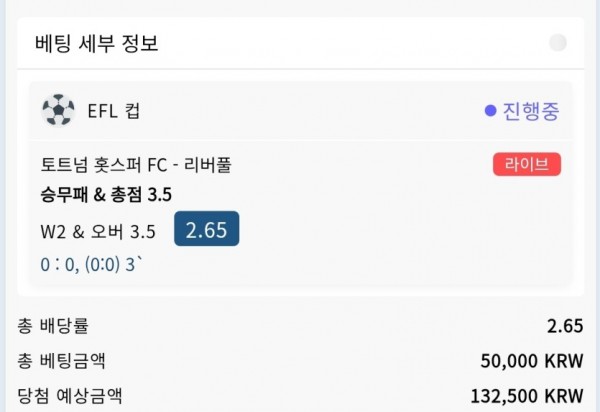Select the 진행중 status label
Viewport: 600px width, 412px height.
(531, 111)
